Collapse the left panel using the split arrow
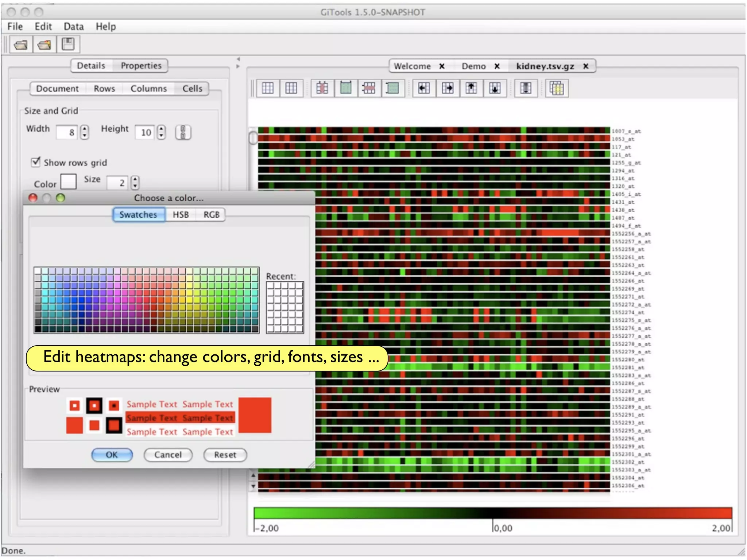747x560 pixels. point(238,59)
